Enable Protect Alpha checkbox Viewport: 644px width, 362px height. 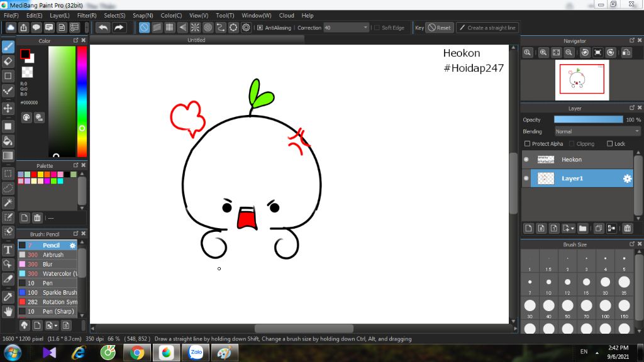[x=528, y=144]
